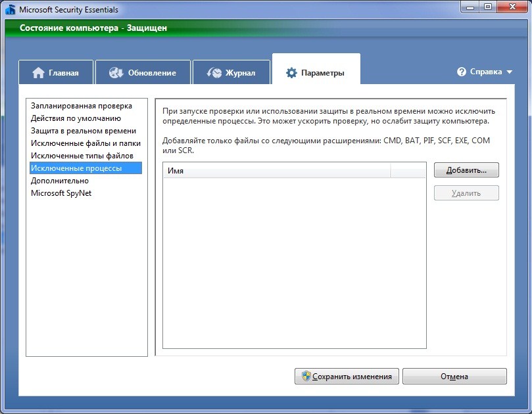Screen dimensions: 532x414
Task: Minimize the Security Essentials window
Action: click(470, 7)
